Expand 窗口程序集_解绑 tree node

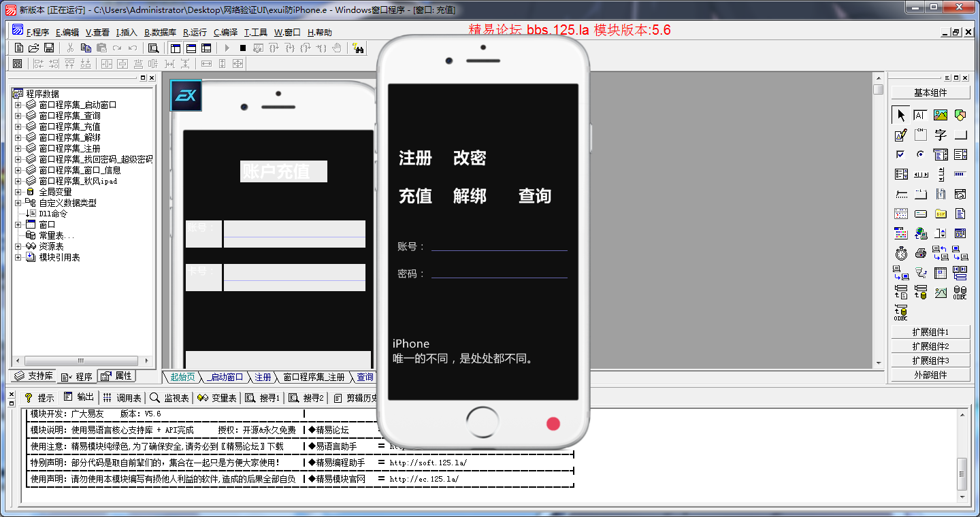click(18, 137)
